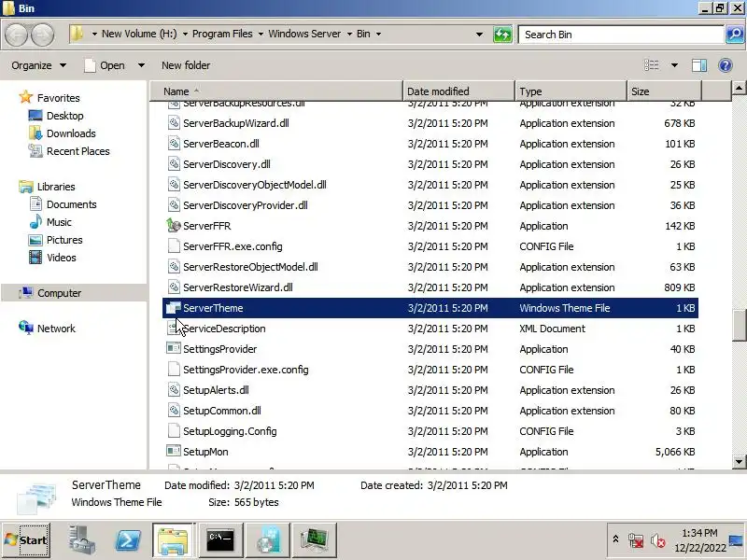Screen dimensions: 747x560
Task: Click New folder
Action: point(186,65)
